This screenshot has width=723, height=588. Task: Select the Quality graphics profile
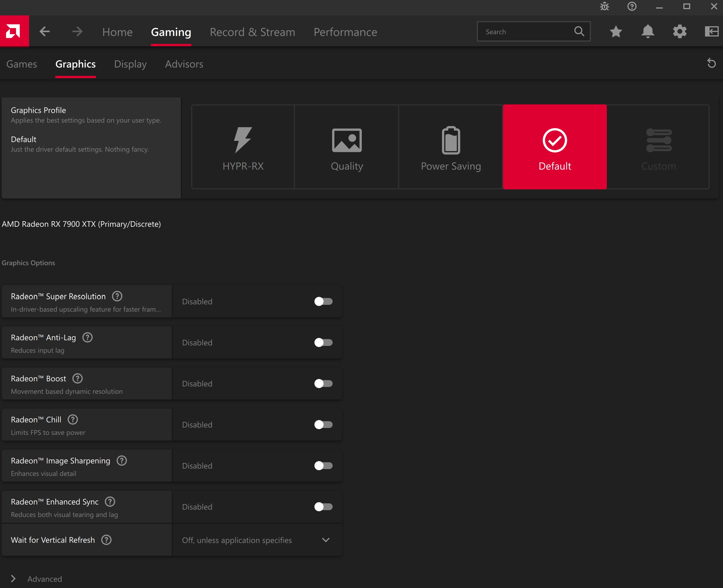click(x=346, y=147)
